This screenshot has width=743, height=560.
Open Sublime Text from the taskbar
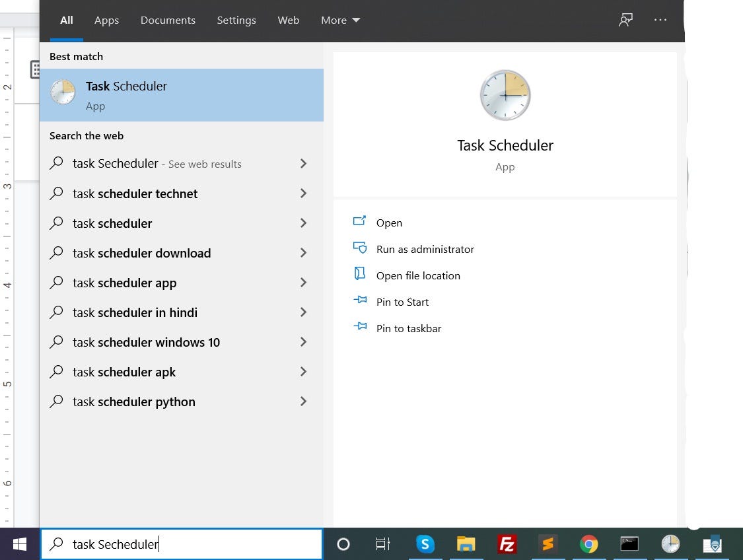[x=548, y=543]
